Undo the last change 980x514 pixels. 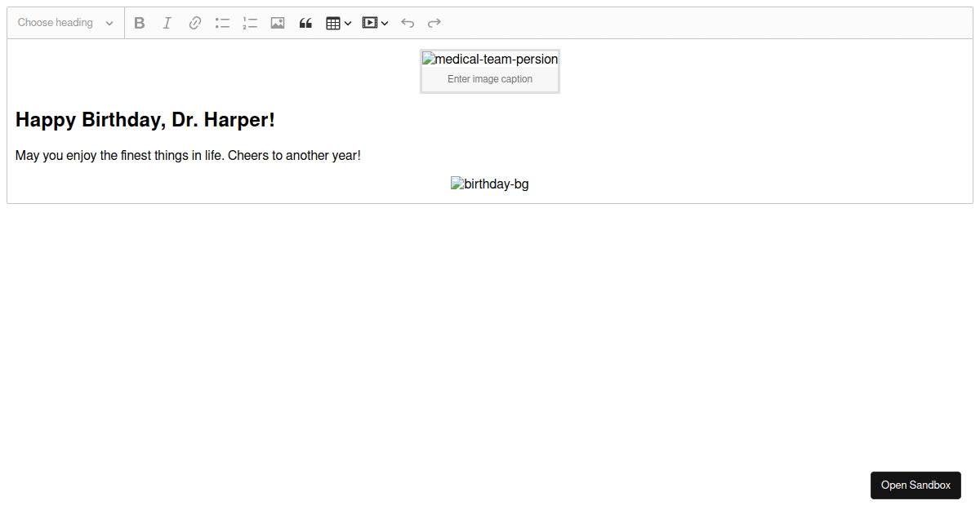[408, 23]
